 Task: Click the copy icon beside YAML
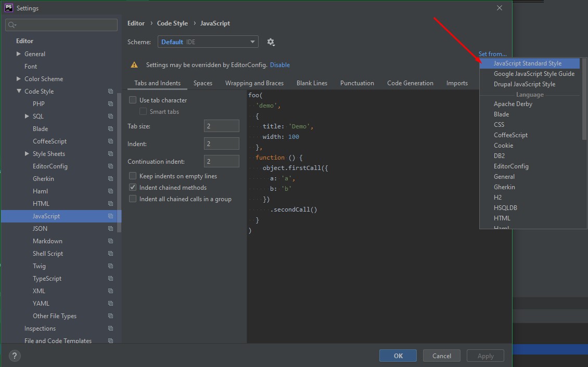(111, 304)
